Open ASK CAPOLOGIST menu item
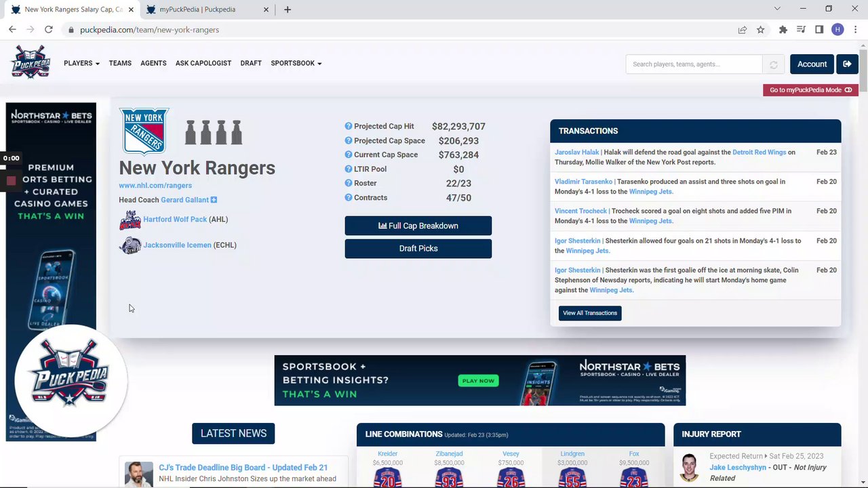868x488 pixels. 203,63
